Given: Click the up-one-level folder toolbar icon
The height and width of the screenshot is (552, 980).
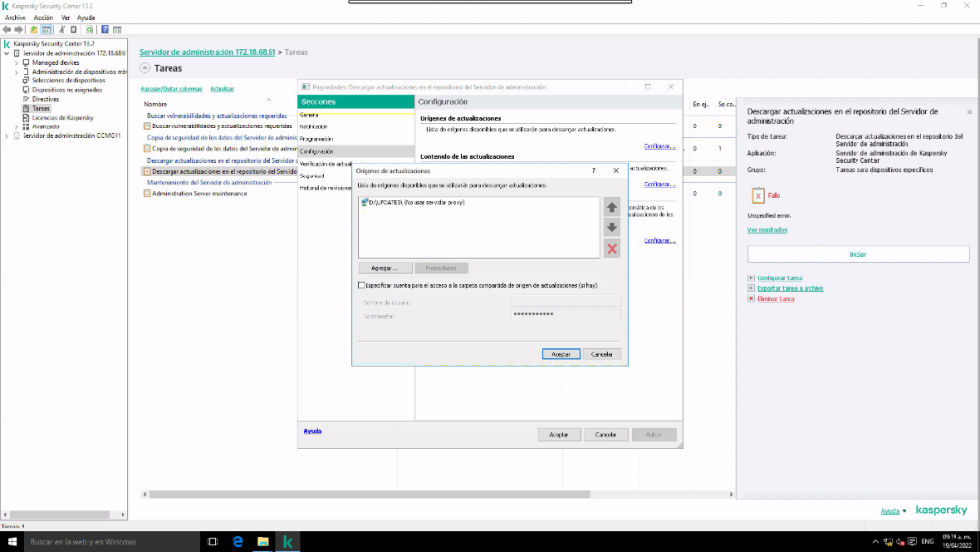Looking at the screenshot, I should coord(33,30).
